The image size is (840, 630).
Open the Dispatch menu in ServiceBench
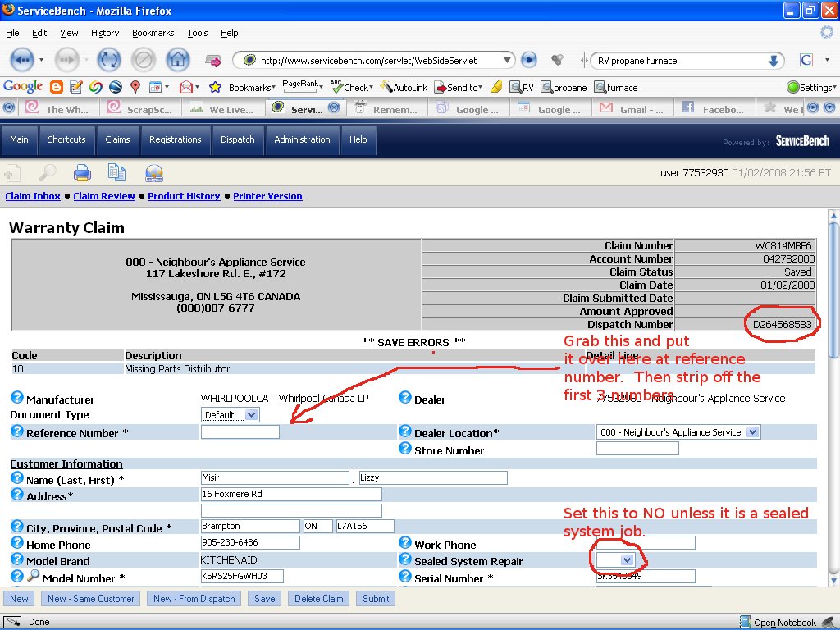pos(237,139)
